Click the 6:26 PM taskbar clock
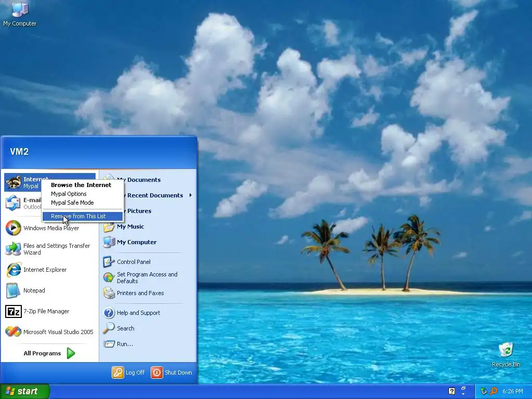The height and width of the screenshot is (399, 532). pos(512,391)
